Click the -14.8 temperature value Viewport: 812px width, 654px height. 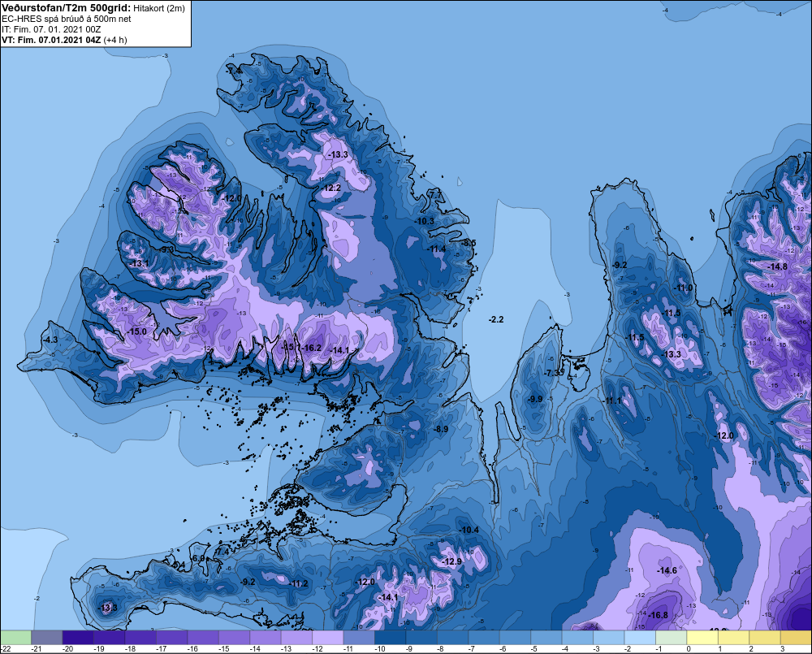777,267
